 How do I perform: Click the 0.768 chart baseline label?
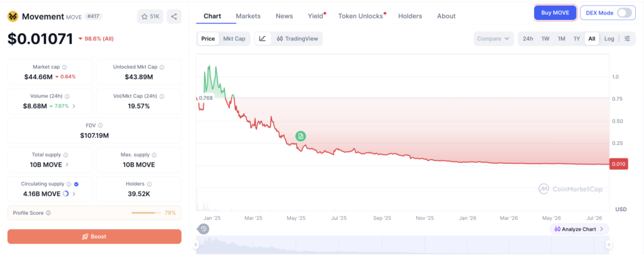click(206, 98)
